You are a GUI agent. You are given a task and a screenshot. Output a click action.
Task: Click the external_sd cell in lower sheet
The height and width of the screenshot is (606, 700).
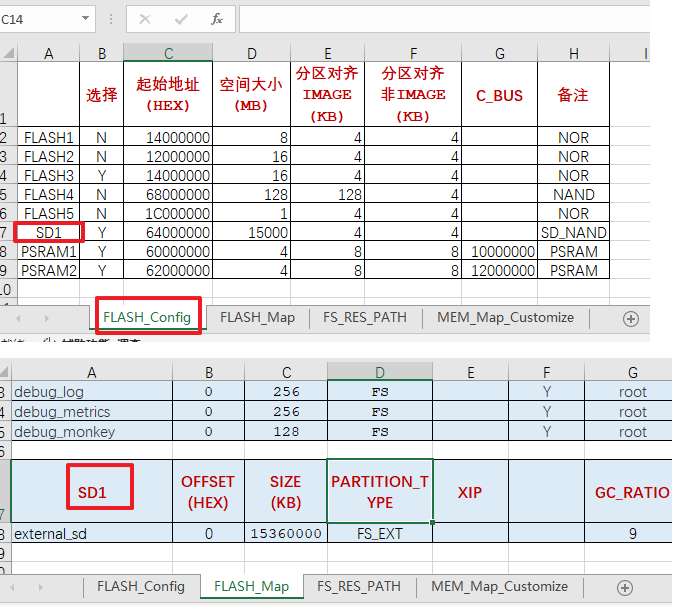pyautogui.click(x=92, y=533)
